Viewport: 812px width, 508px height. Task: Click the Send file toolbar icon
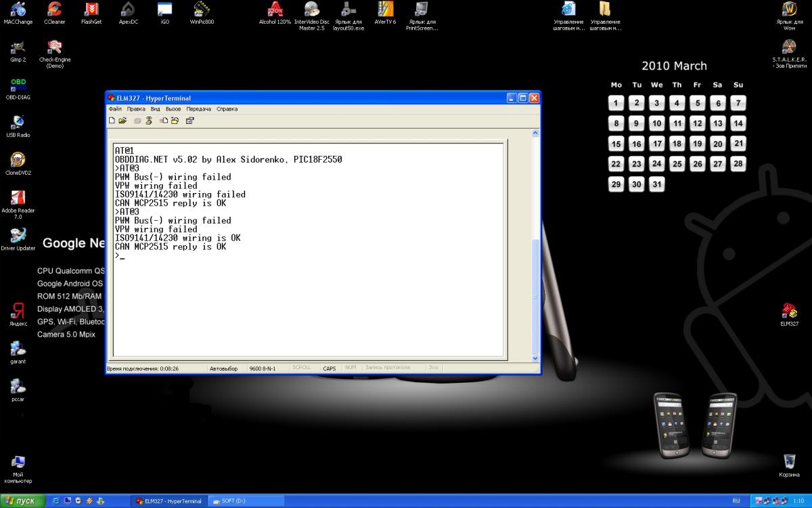(x=164, y=121)
